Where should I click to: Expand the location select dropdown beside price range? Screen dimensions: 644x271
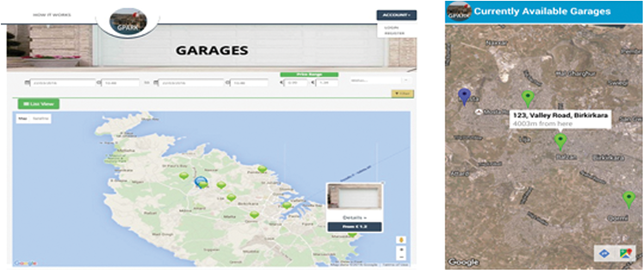coord(380,80)
